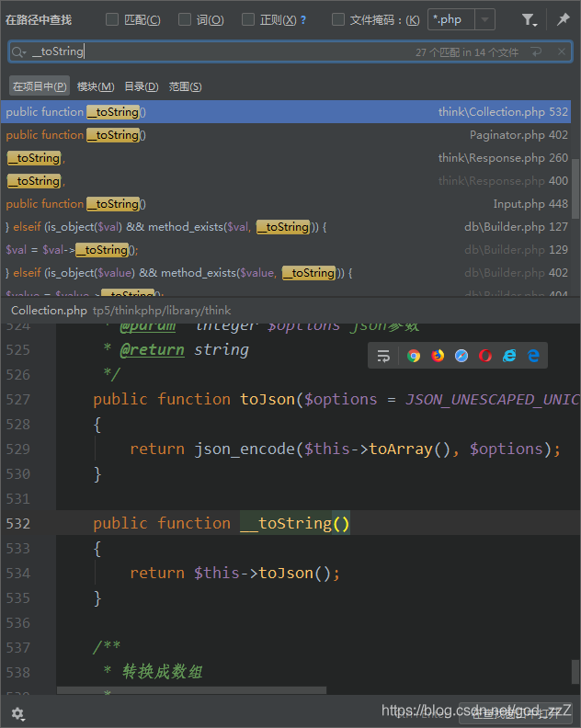Viewport: 581px width, 728px height.
Task: Enable the Words (词) checkbox
Action: pyautogui.click(x=185, y=19)
